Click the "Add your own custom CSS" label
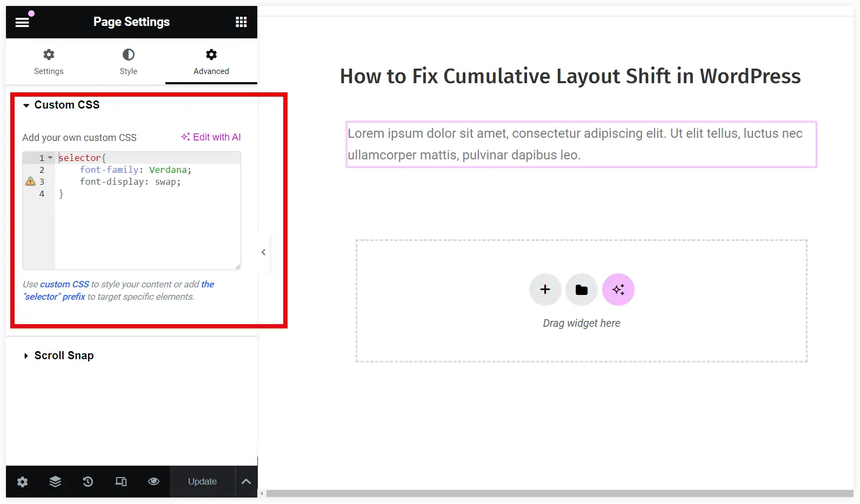The width and height of the screenshot is (860, 504). 79,138
